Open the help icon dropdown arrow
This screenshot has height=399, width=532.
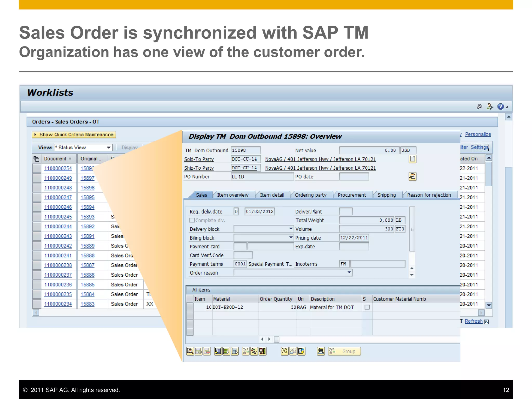[507, 107]
